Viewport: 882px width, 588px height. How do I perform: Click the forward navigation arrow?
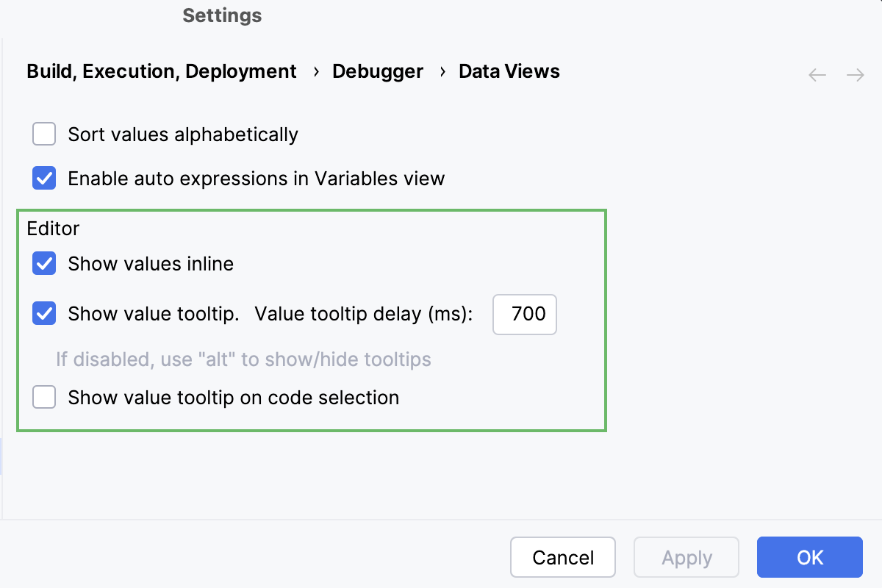point(855,74)
